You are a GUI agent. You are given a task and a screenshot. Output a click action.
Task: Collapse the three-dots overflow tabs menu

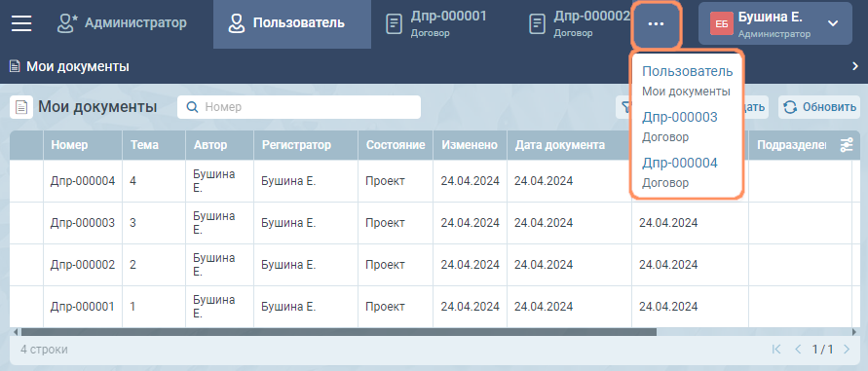pos(656,24)
